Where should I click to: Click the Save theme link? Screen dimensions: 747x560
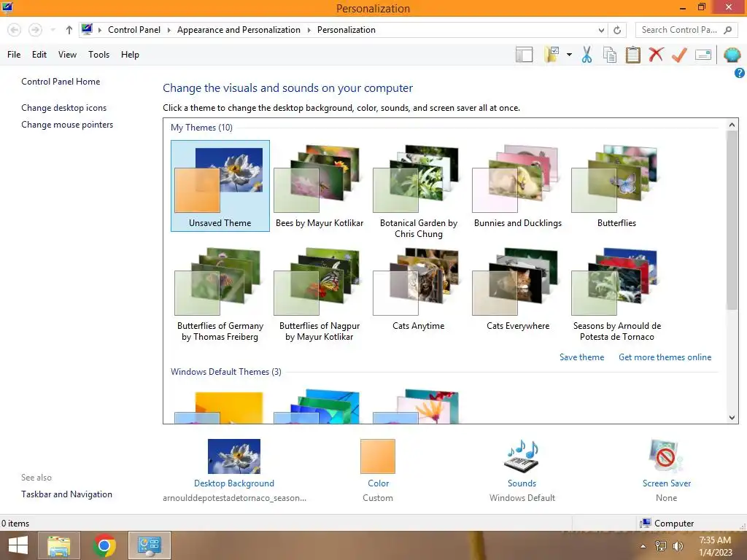(x=581, y=357)
